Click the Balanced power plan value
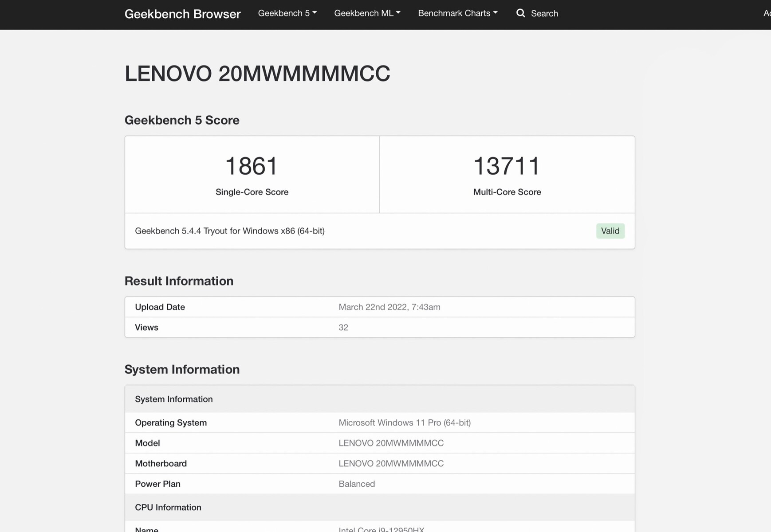The height and width of the screenshot is (532, 771). 357,484
